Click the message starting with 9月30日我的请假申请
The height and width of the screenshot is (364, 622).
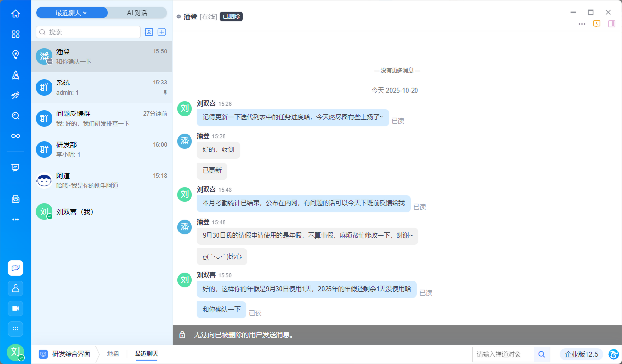click(x=308, y=236)
